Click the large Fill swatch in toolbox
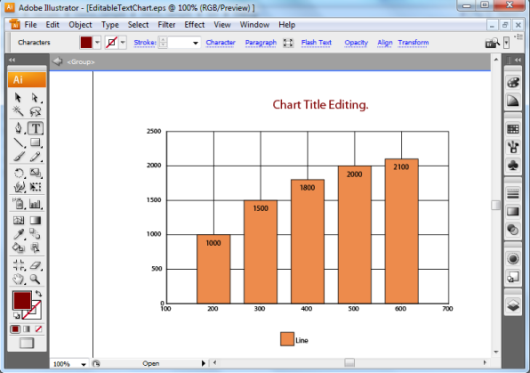The width and height of the screenshot is (530, 373). tap(22, 300)
